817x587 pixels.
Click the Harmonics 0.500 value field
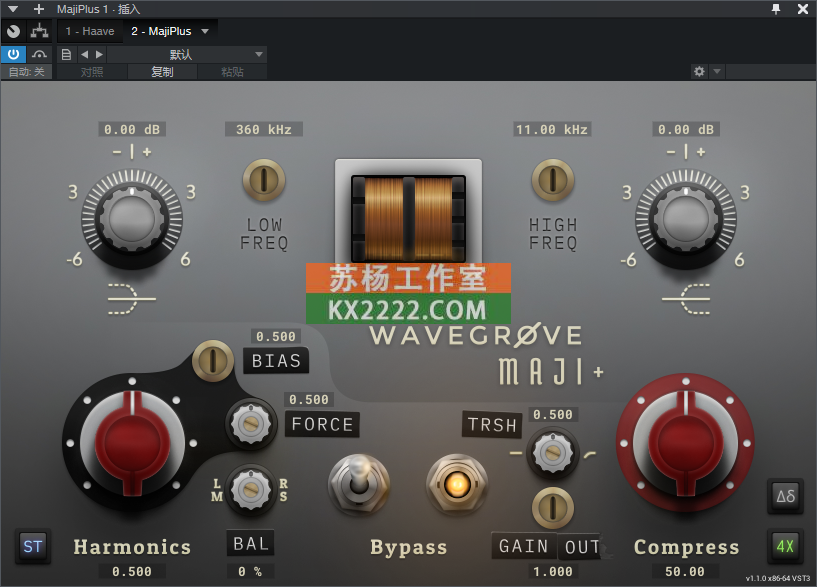click(132, 571)
